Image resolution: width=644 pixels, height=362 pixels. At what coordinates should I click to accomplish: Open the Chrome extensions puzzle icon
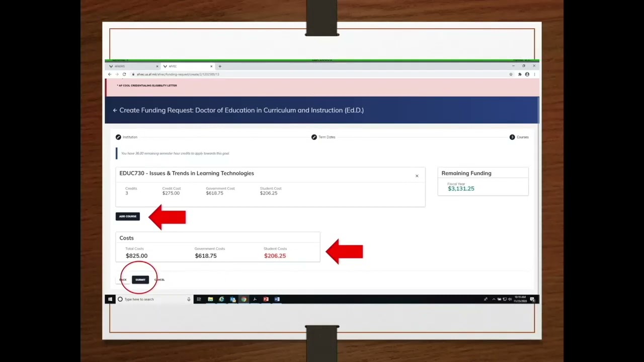tap(520, 74)
